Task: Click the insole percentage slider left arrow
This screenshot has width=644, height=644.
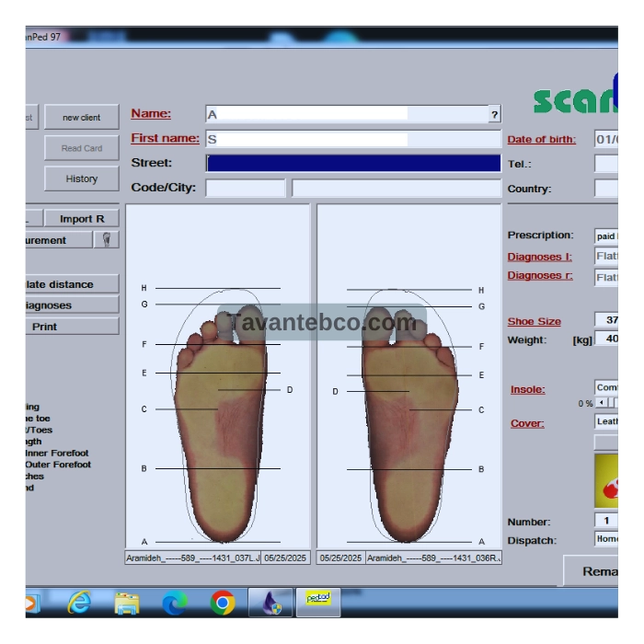Action: click(602, 403)
